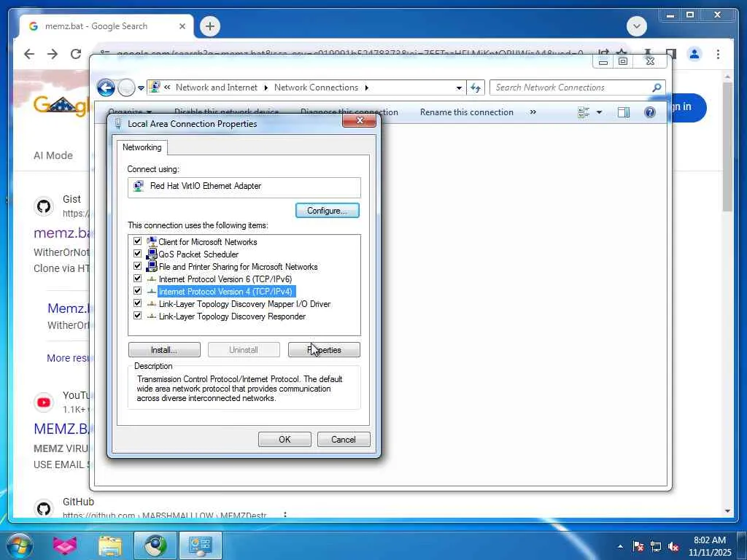Image resolution: width=747 pixels, height=560 pixels.
Task: Open AI Mode in Google results
Action: point(53,155)
